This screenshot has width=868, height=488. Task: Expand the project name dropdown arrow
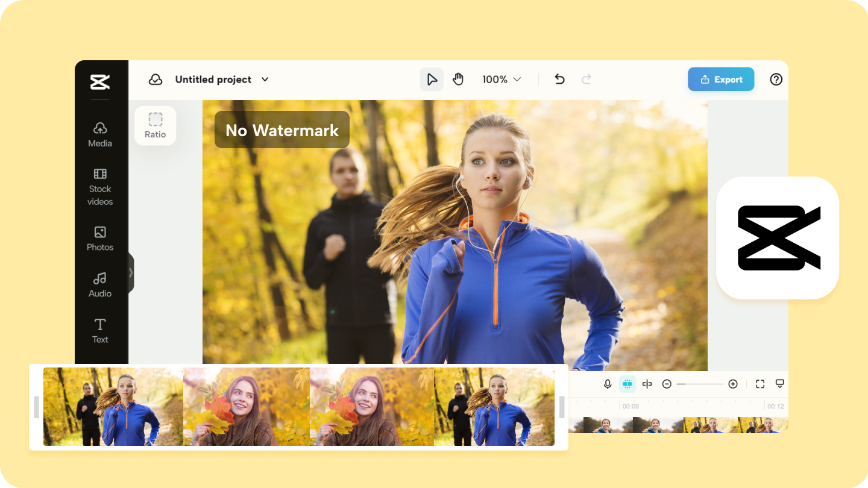tap(265, 80)
